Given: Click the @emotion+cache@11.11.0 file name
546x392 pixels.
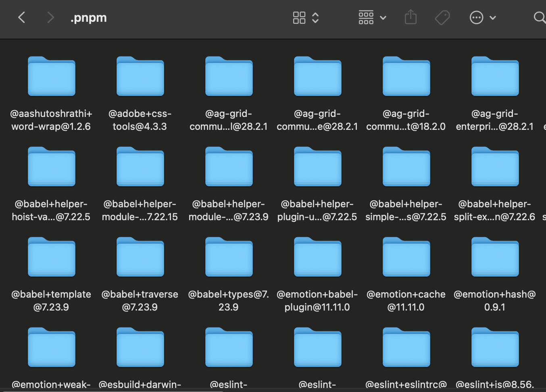Looking at the screenshot, I should (406, 301).
